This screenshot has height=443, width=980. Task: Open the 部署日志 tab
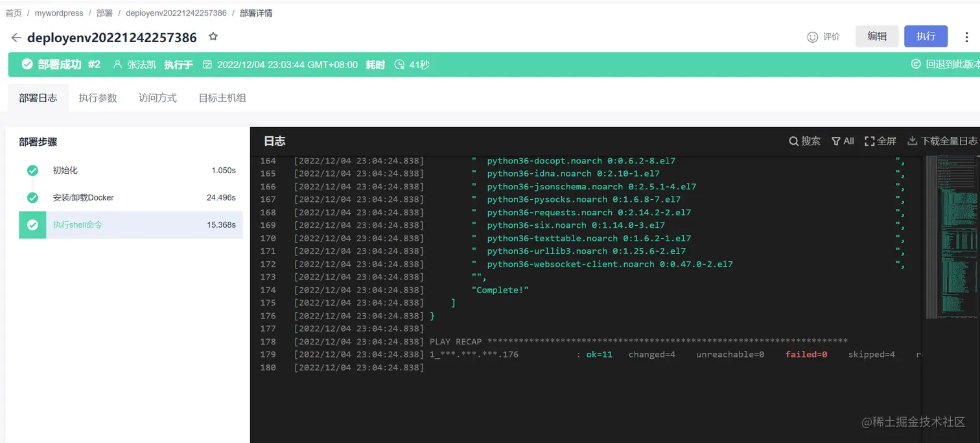click(38, 98)
